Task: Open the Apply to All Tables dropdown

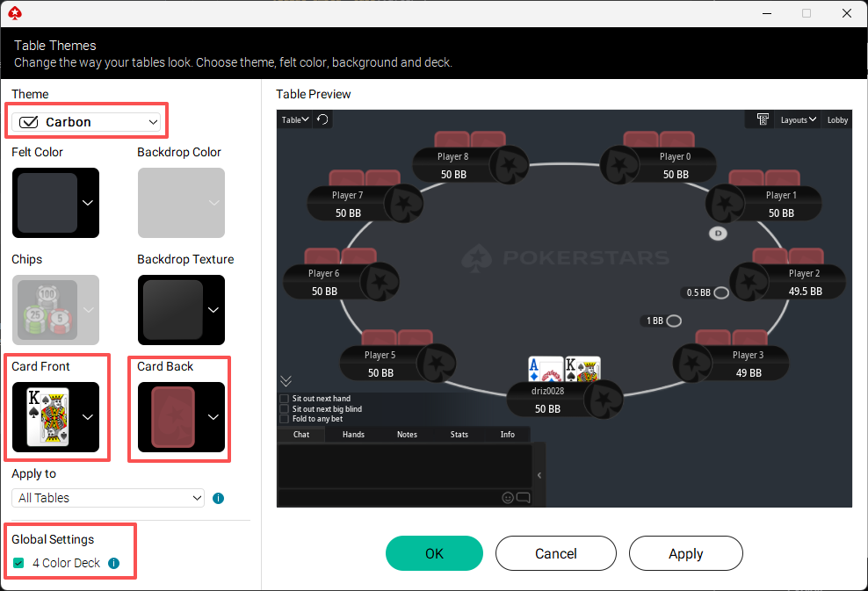Action: (108, 498)
